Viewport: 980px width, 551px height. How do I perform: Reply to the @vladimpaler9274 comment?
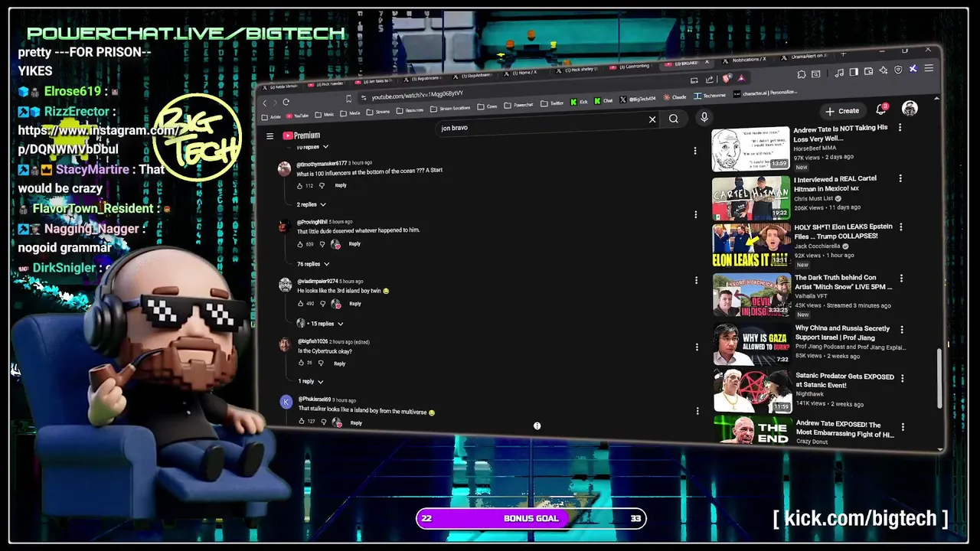pos(355,304)
